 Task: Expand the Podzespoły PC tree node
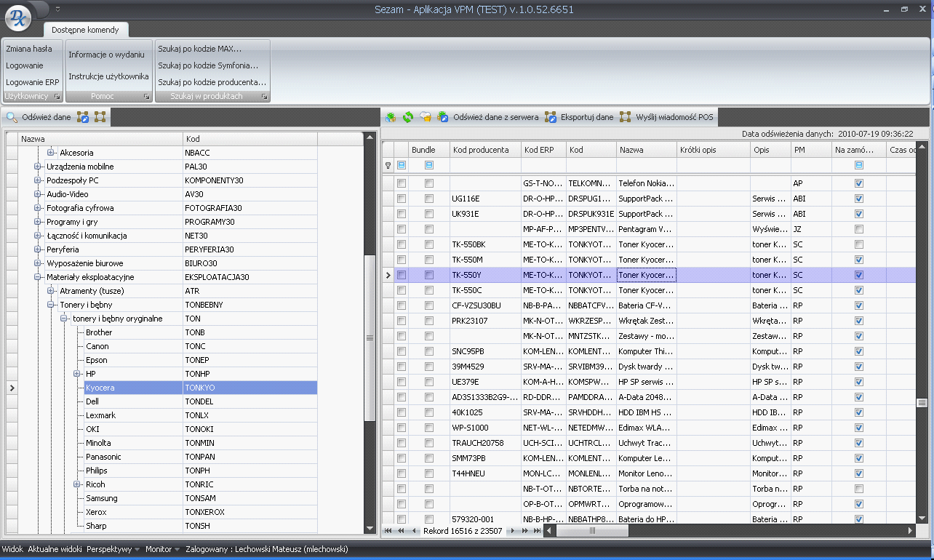[x=38, y=180]
